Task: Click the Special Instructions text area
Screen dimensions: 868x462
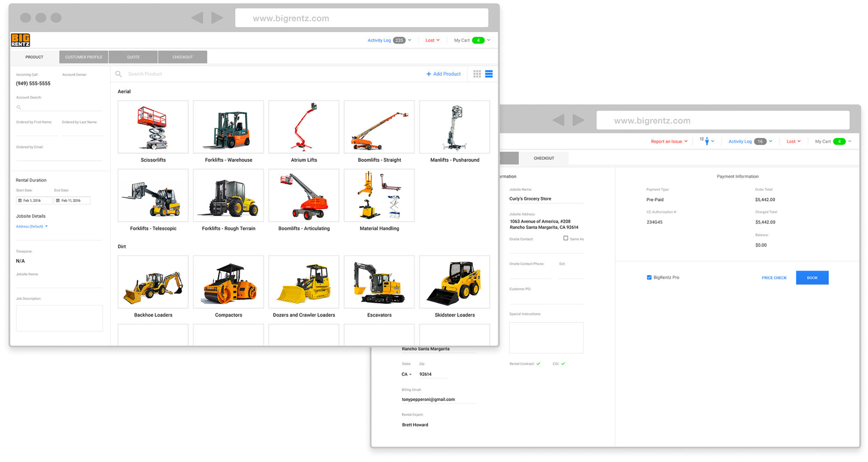Action: [x=546, y=338]
